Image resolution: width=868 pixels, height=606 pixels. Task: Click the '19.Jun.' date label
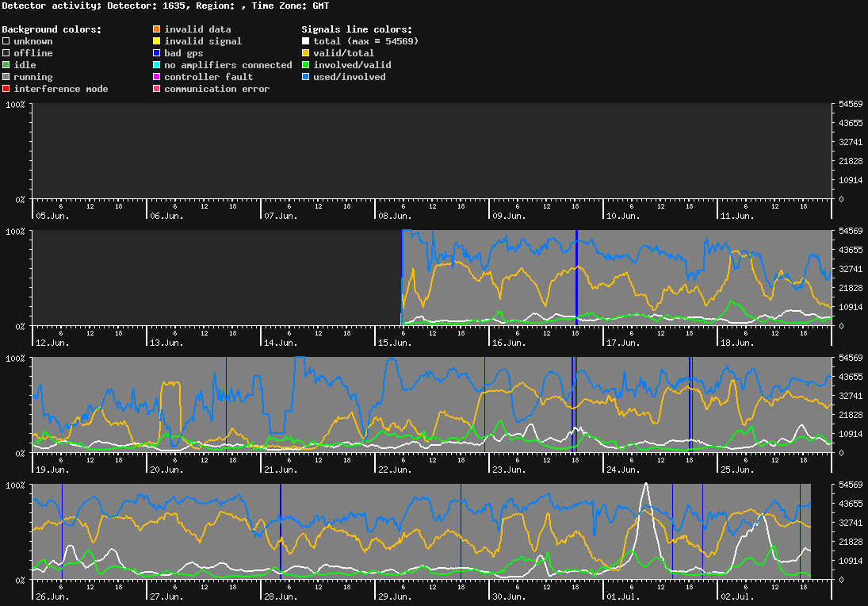pos(52,470)
